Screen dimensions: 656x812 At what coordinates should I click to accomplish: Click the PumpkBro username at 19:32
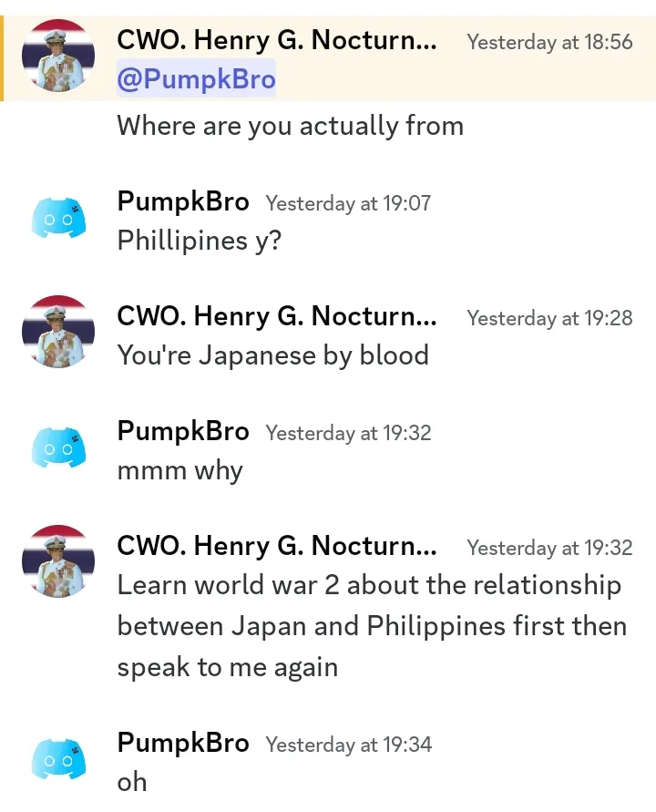tap(183, 431)
